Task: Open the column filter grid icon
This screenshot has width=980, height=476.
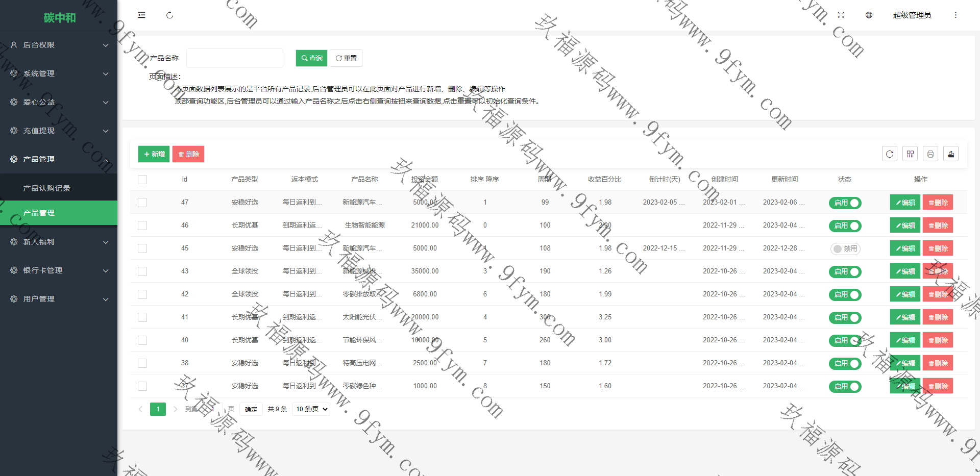Action: [x=910, y=154]
